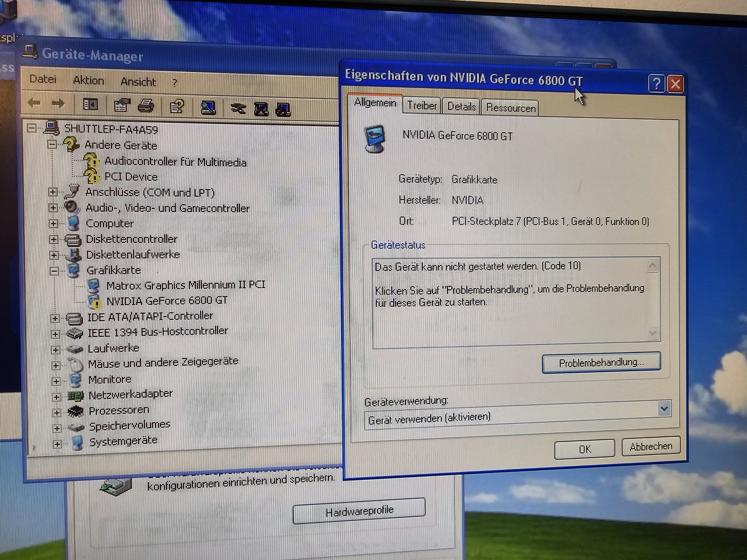
Task: Click the properties toolbar icon
Action: coord(122,105)
